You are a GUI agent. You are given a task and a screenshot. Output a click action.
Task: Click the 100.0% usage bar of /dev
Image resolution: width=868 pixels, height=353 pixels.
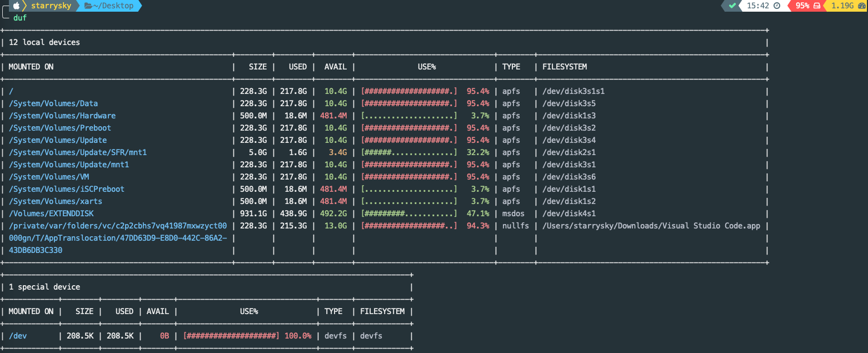[231, 336]
